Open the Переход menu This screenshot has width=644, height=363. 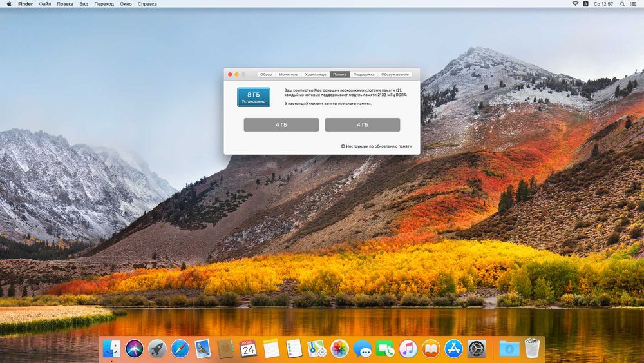[104, 4]
